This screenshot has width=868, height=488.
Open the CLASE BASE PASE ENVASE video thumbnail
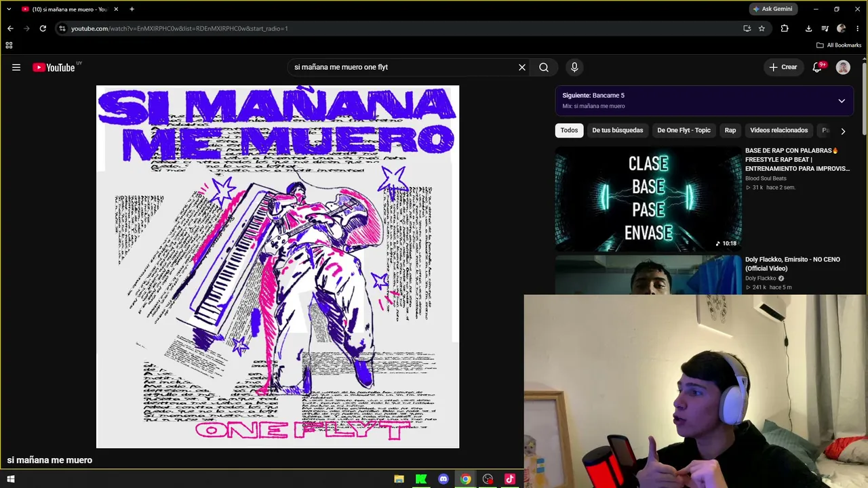coord(648,199)
